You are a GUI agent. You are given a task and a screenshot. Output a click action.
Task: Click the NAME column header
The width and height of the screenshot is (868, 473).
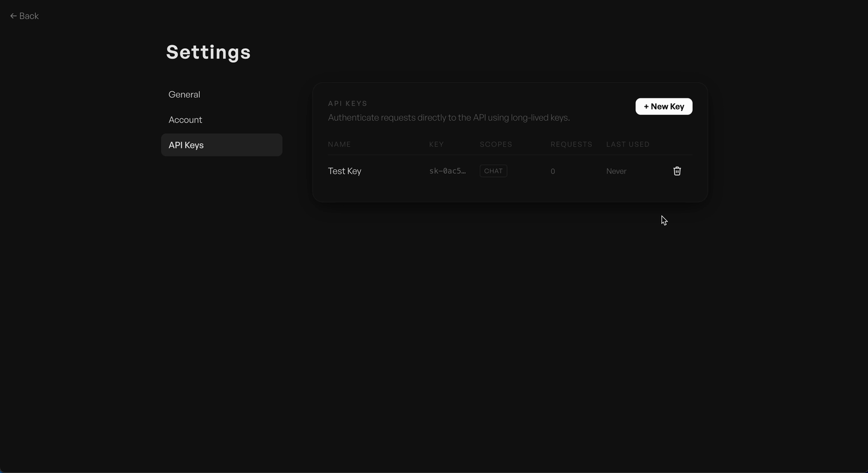pyautogui.click(x=339, y=144)
